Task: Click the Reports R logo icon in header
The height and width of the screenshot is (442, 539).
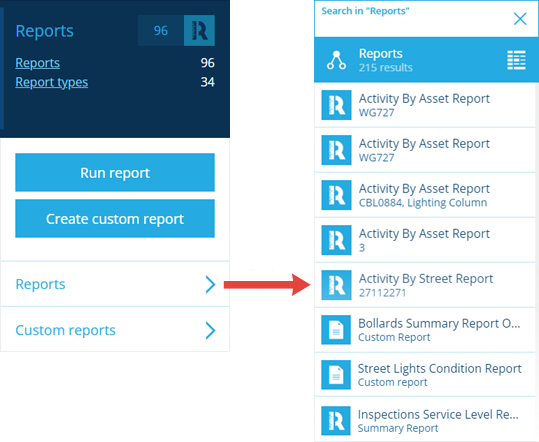Action: click(199, 31)
